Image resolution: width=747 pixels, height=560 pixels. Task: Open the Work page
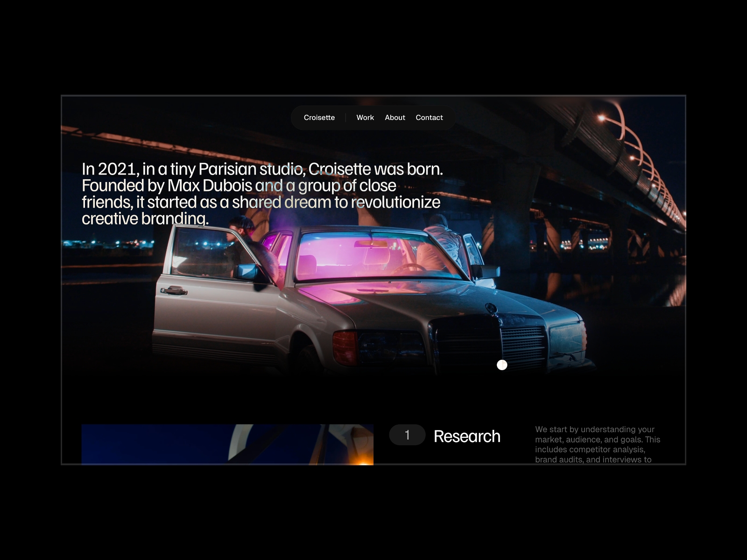pos(365,118)
